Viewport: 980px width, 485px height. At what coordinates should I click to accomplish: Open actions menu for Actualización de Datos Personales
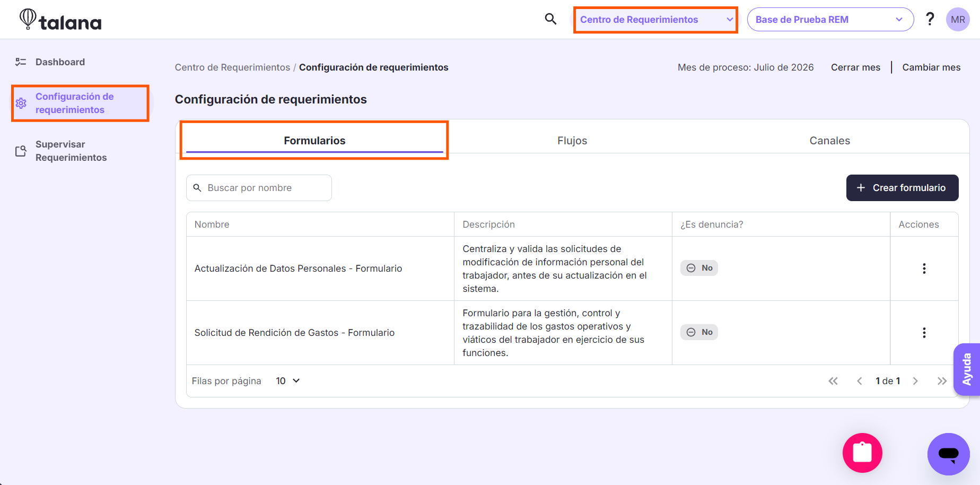[x=924, y=269]
